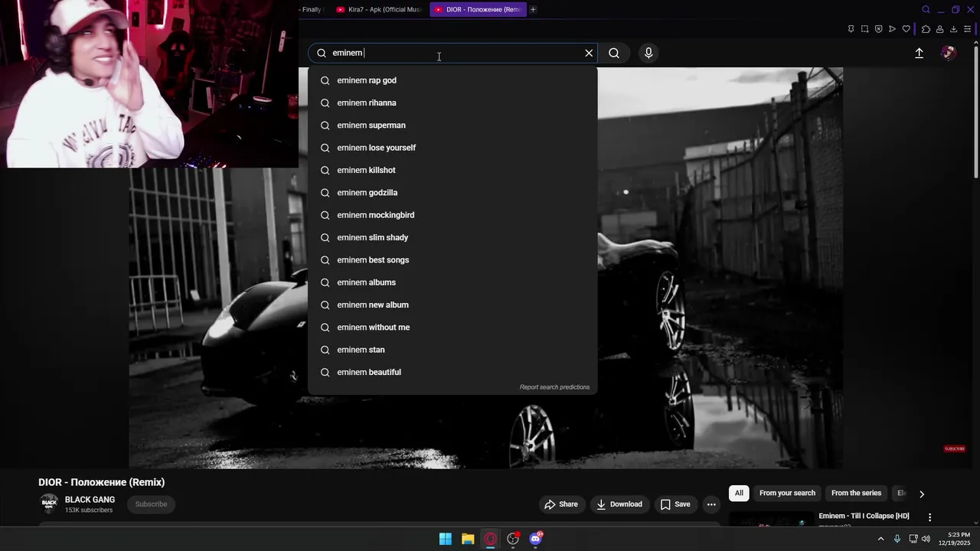980x551 pixels.
Task: Click the Download button under the video
Action: coord(619,504)
